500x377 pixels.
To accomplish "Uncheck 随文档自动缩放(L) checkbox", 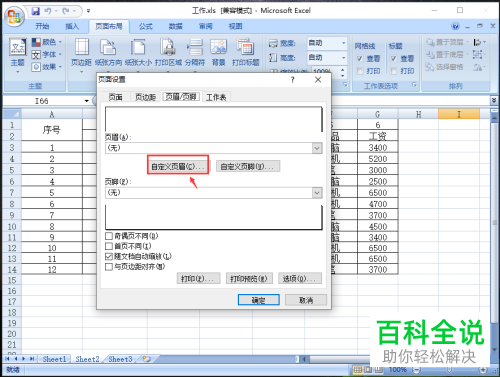I will pyautogui.click(x=109, y=257).
